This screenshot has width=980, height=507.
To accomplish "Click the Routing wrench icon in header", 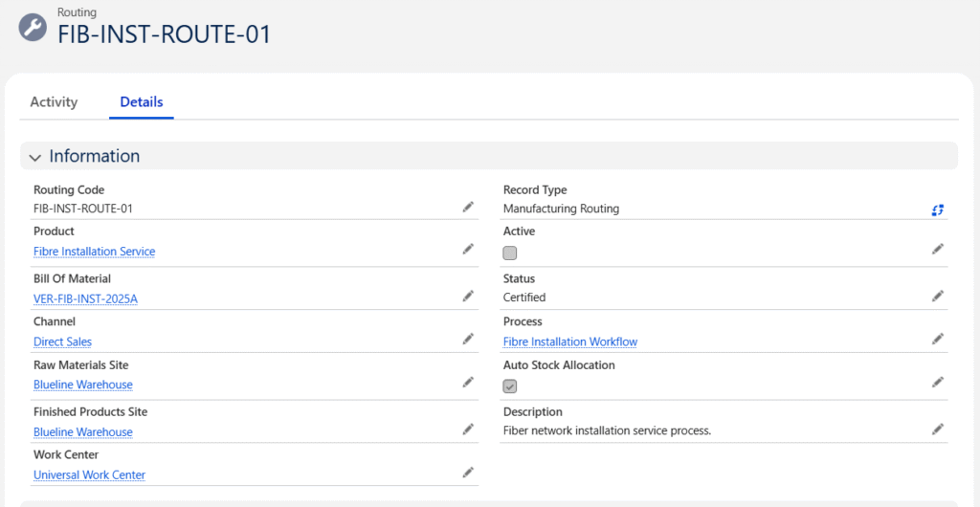I will click(33, 27).
